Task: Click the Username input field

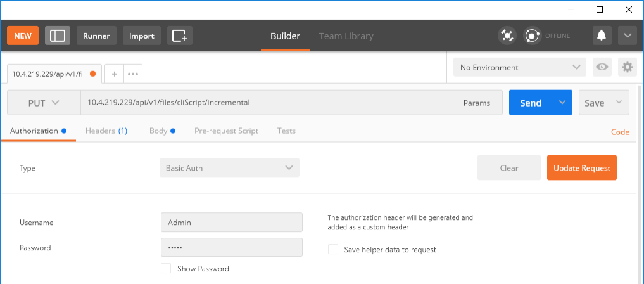Action: 232,223
